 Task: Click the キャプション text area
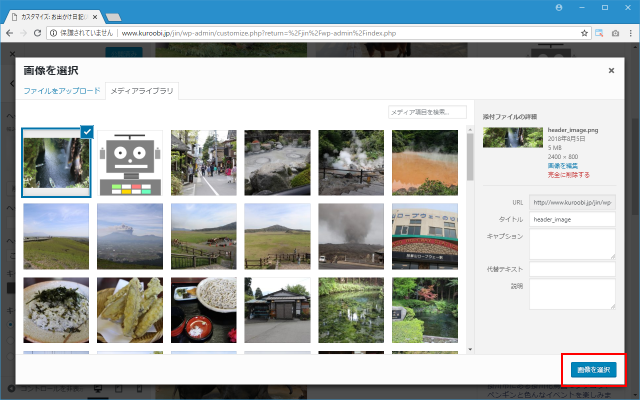572,243
